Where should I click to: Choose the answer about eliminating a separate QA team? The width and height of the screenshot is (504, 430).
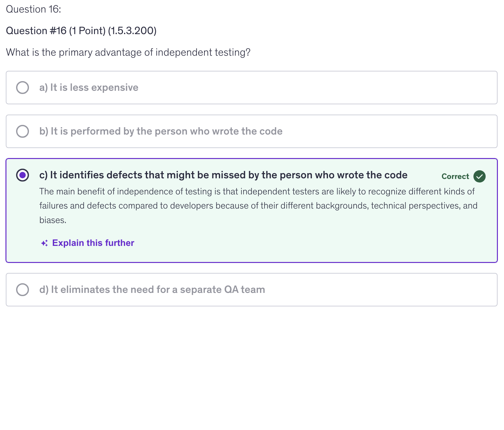[152, 290]
